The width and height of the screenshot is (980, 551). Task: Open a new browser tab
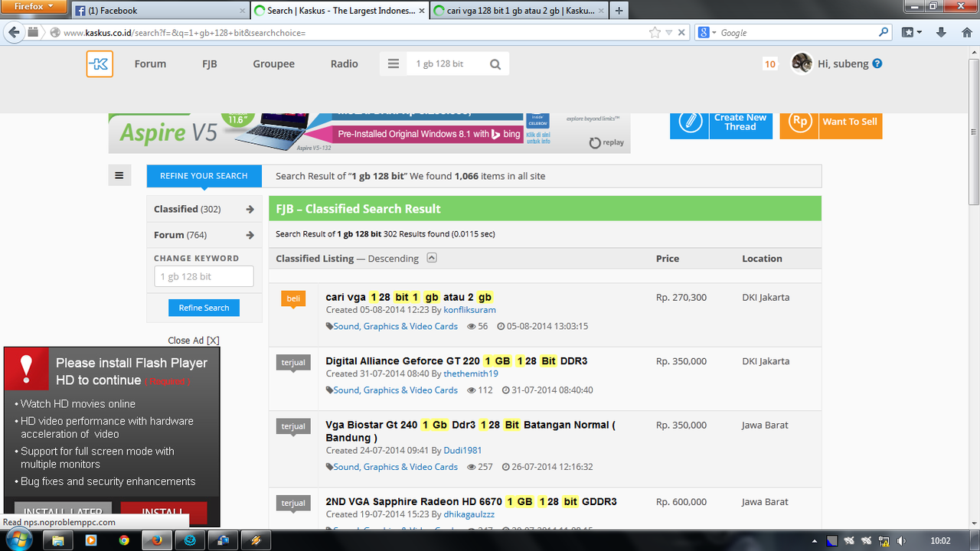click(619, 11)
